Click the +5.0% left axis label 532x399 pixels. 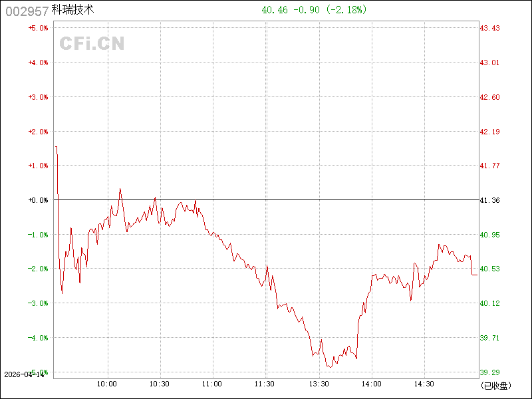[38, 28]
